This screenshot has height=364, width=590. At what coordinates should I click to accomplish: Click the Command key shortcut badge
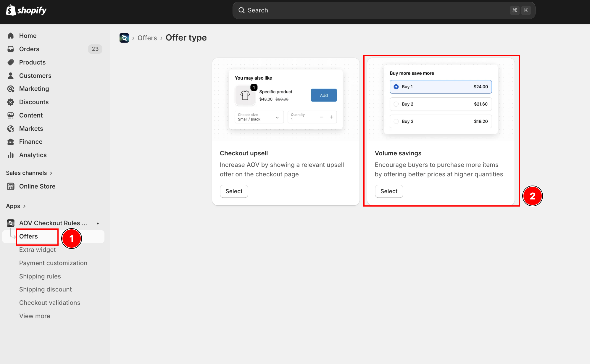click(x=515, y=10)
